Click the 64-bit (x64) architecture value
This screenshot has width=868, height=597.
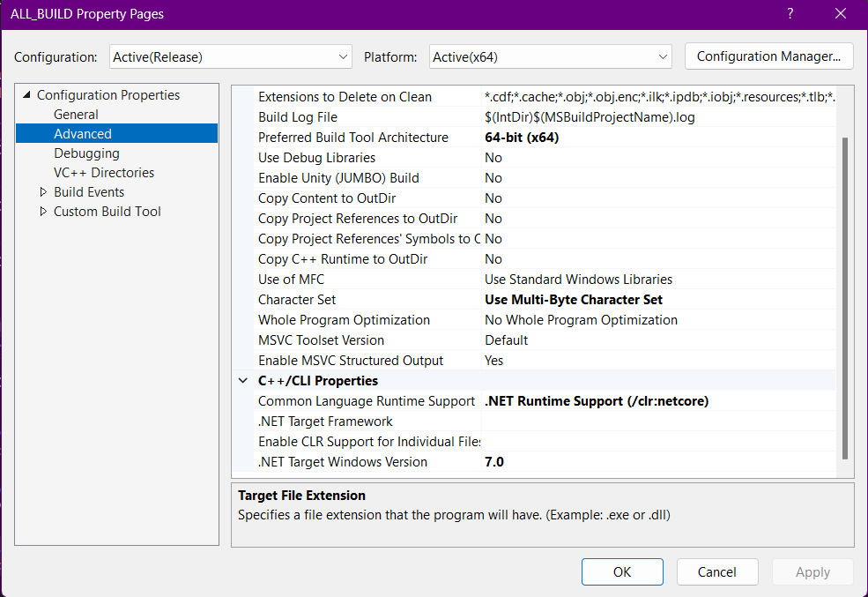pyautogui.click(x=522, y=138)
